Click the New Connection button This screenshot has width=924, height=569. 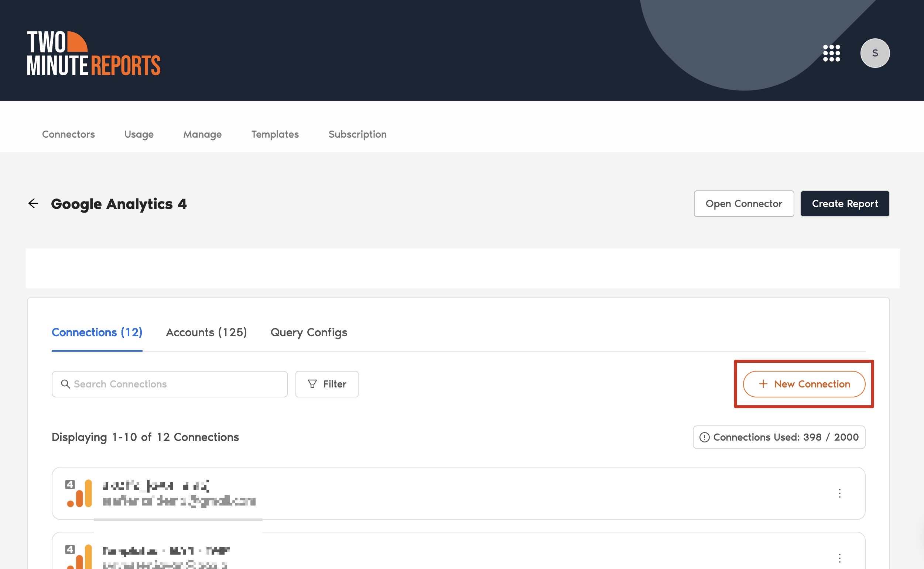point(804,384)
